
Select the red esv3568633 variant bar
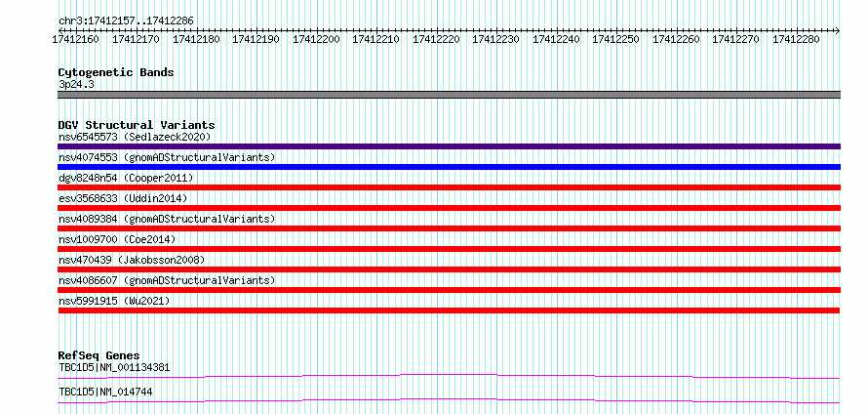(449, 208)
